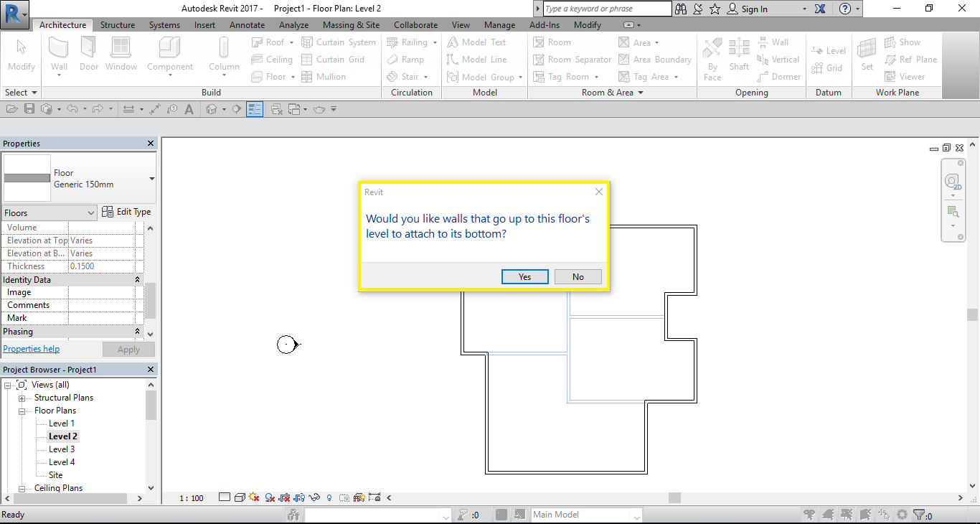Open the Properties help link
980x524 pixels.
tap(32, 349)
